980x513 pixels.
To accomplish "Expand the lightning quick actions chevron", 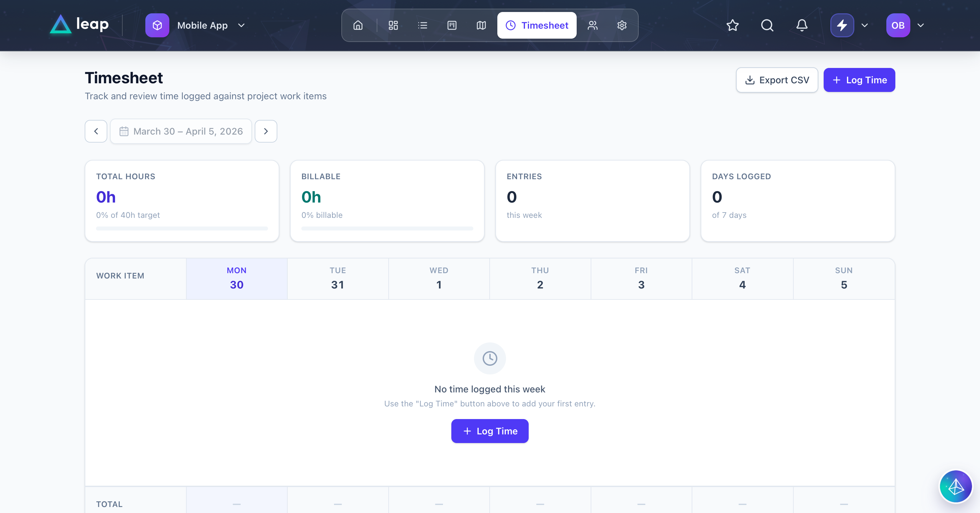I will click(864, 25).
